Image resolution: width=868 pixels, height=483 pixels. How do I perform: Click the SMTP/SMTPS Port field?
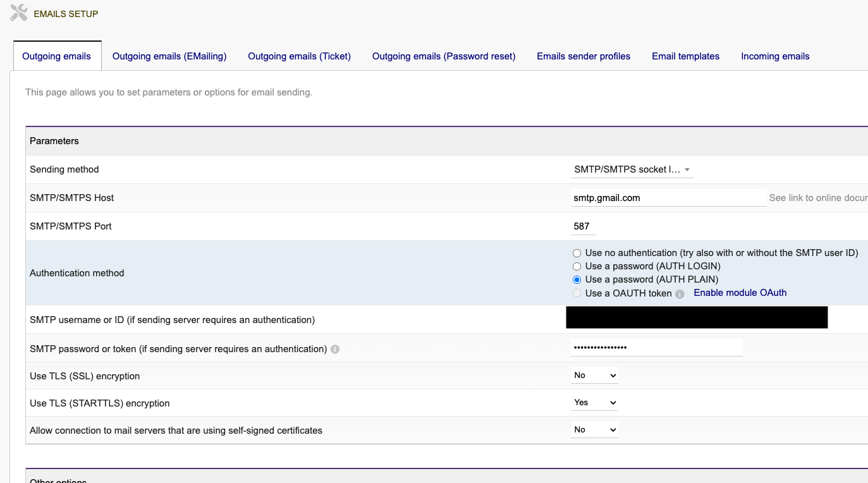[x=583, y=226]
